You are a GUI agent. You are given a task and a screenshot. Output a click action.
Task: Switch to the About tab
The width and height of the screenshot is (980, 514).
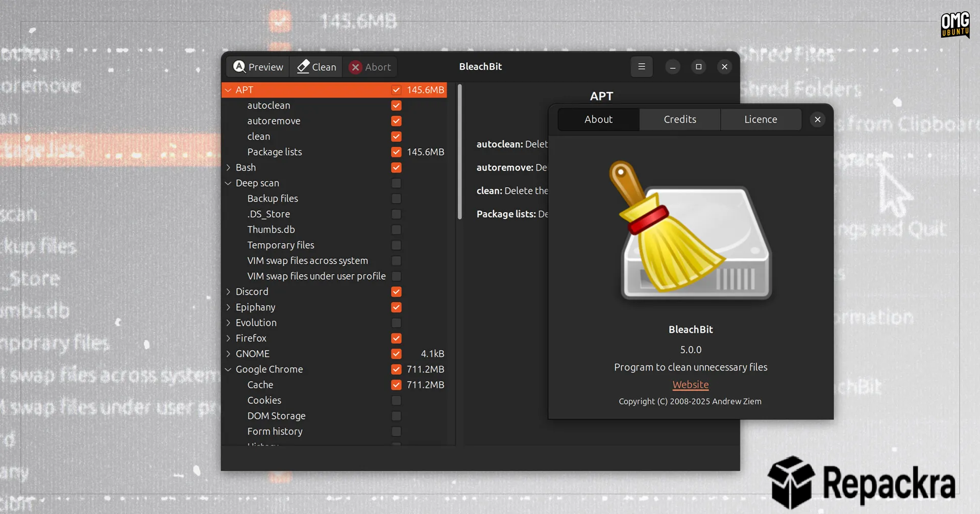(598, 119)
